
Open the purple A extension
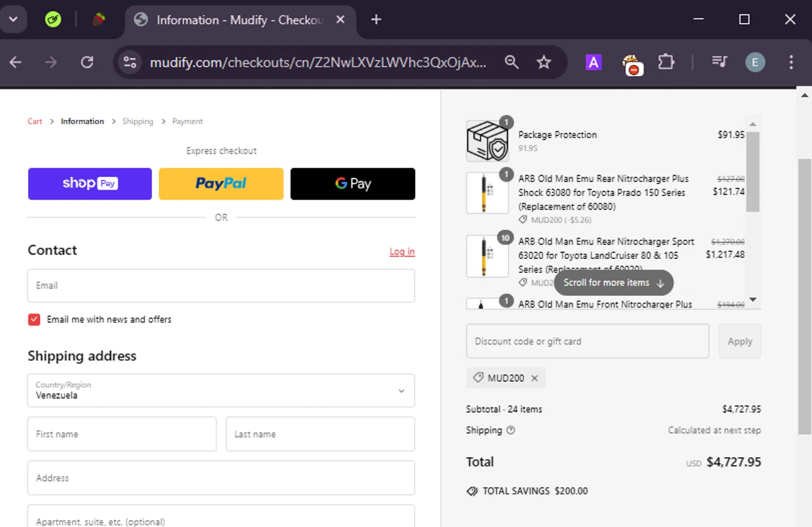(x=594, y=62)
